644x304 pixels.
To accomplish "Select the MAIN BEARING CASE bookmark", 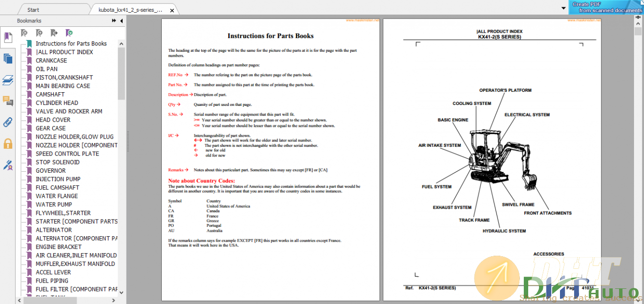I will click(x=63, y=86).
